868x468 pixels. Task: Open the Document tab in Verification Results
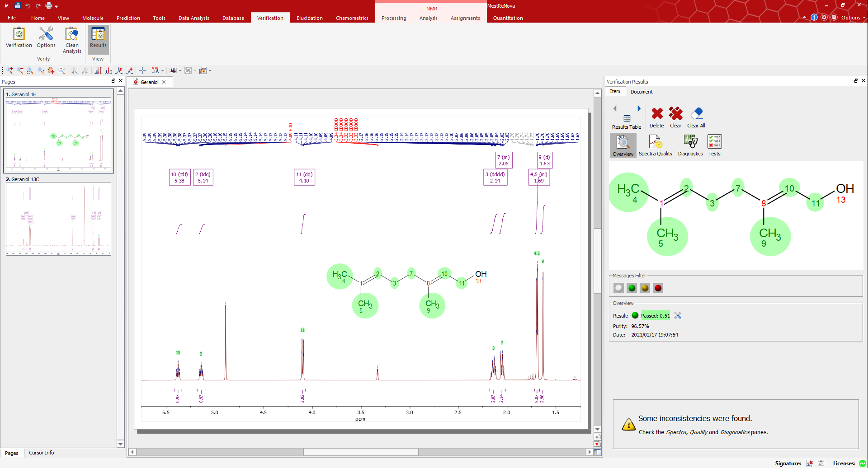(642, 92)
